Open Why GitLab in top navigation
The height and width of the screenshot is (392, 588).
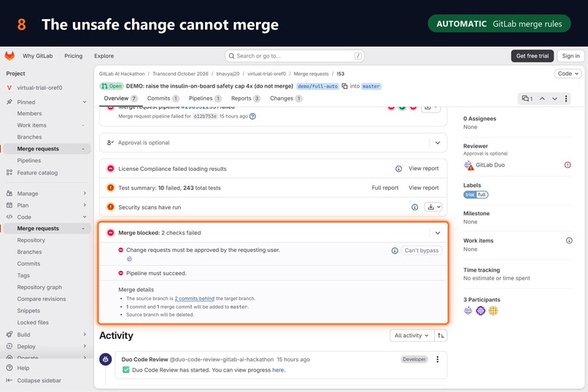37,56
